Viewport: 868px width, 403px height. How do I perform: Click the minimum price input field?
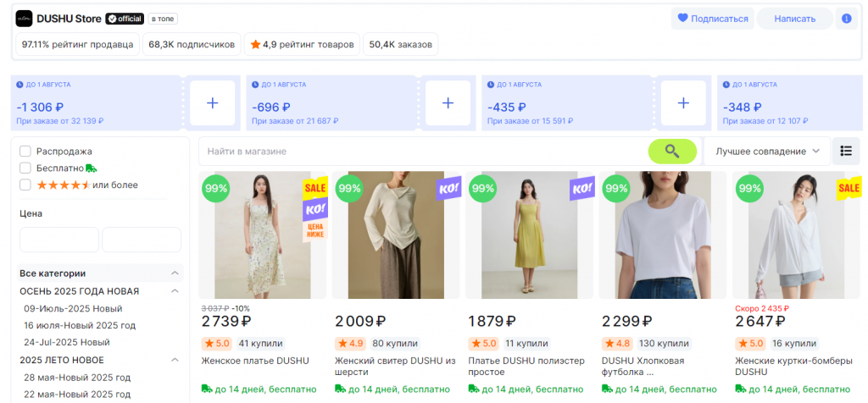(x=59, y=240)
